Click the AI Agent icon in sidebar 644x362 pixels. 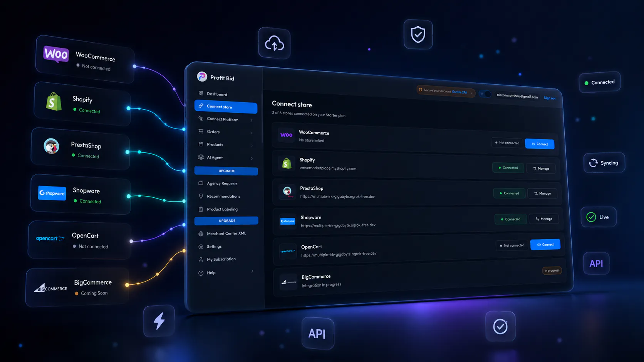click(201, 157)
